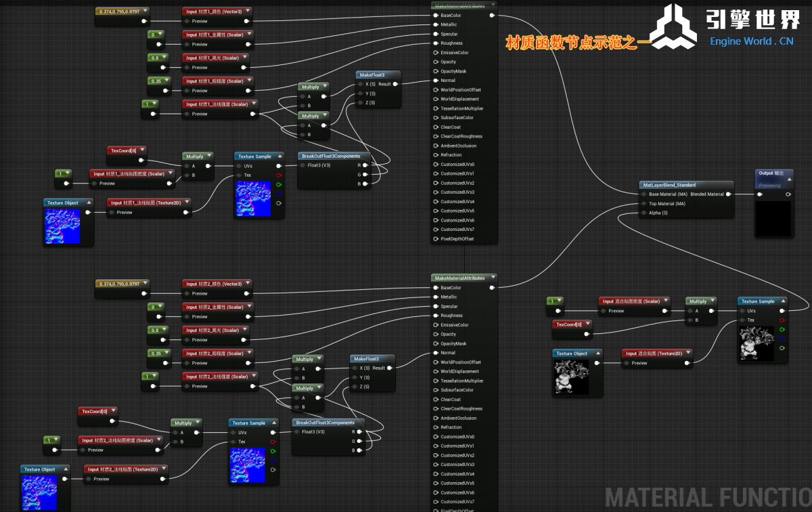Screen dimensions: 812x512
Task: Click the Preview pin on Input 材质2_颜色
Action: click(187, 294)
